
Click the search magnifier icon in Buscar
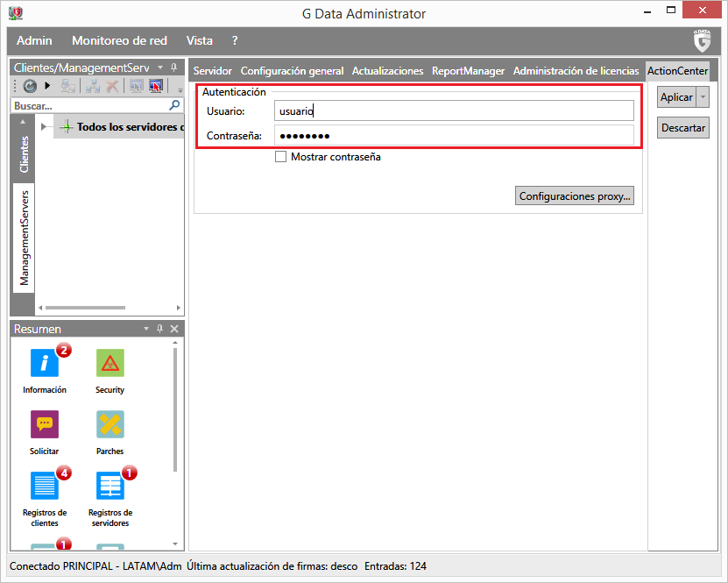(x=174, y=105)
